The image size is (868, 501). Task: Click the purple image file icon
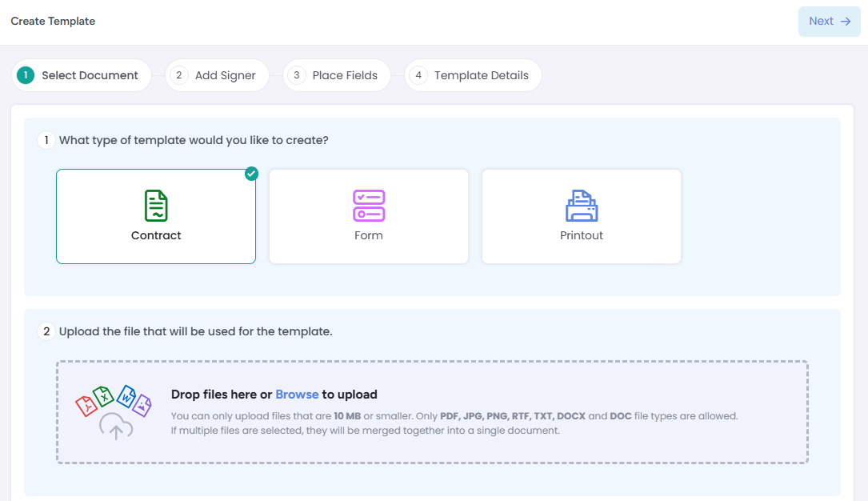coord(142,405)
